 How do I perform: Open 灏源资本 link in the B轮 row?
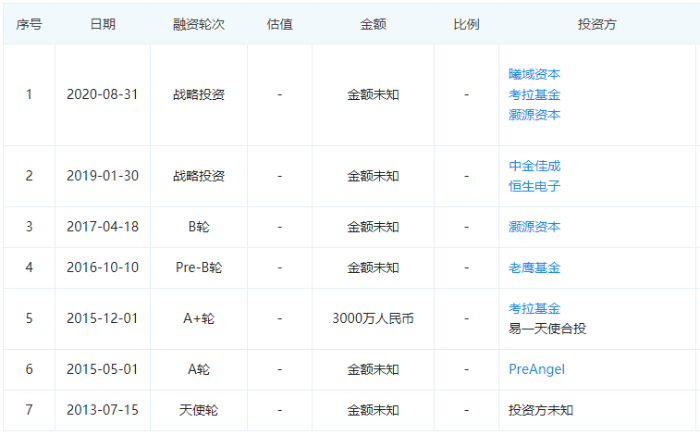pyautogui.click(x=534, y=227)
